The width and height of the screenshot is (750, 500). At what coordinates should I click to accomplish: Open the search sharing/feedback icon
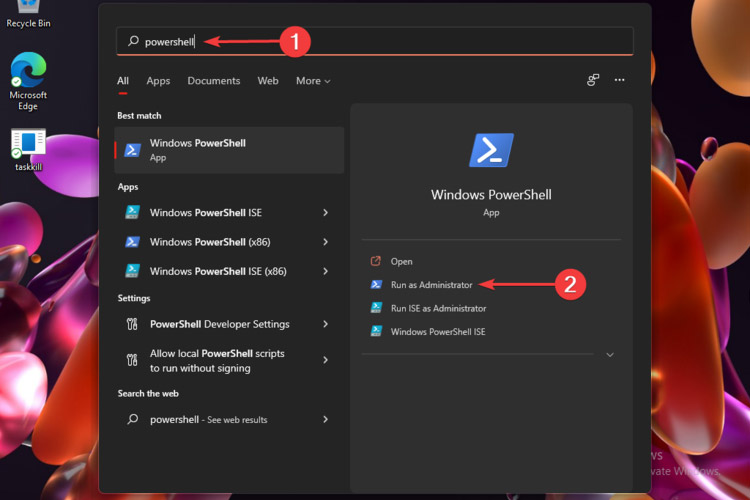click(x=593, y=80)
